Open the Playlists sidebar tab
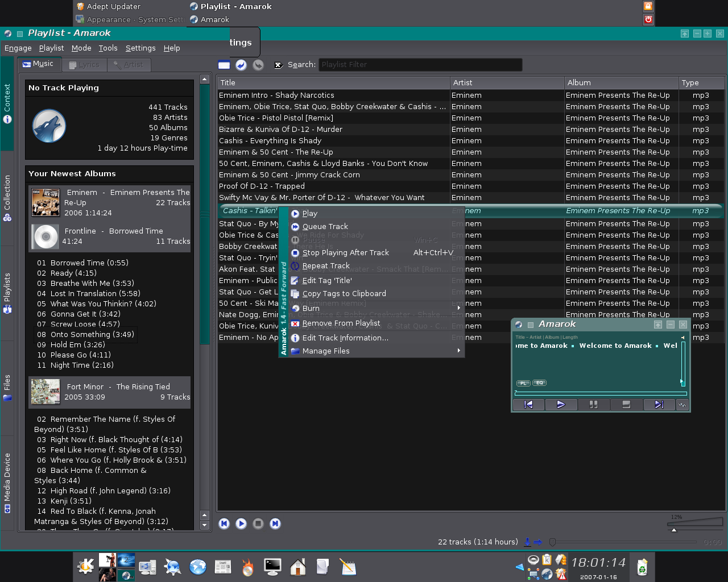The image size is (728, 582). click(x=7, y=293)
